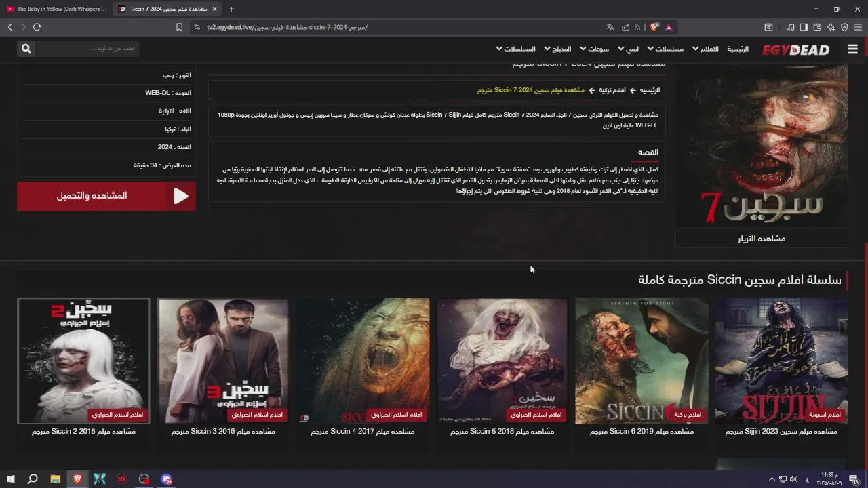Open the Siccin 2 2015 poster

[x=83, y=361]
